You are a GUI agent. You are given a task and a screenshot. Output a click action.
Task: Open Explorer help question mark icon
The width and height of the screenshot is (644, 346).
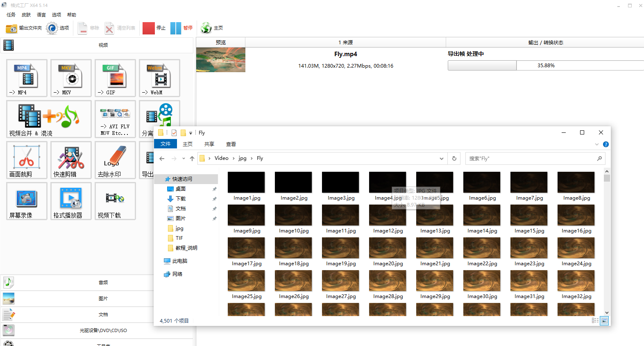[606, 144]
